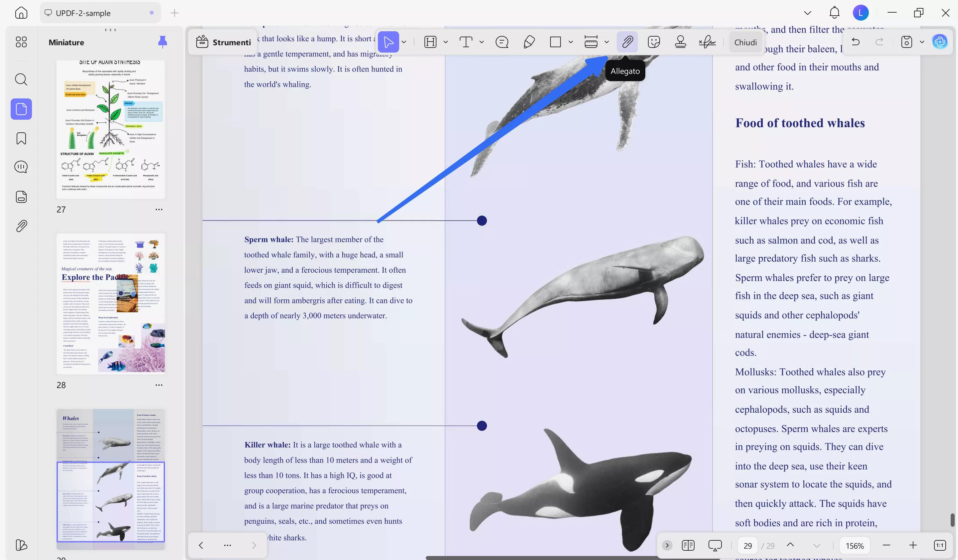Open the measure tool dropdown
Image resolution: width=958 pixels, height=560 pixels.
coord(606,42)
